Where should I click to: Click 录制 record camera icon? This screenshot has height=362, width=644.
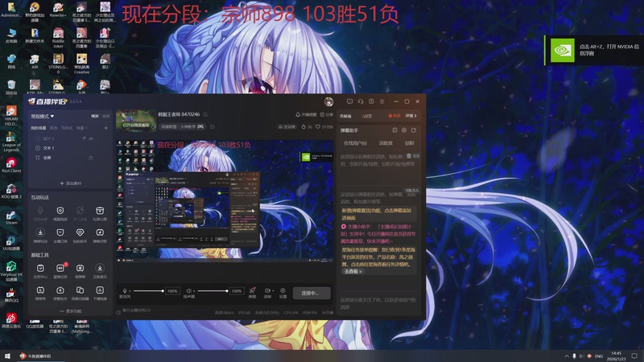click(266, 290)
